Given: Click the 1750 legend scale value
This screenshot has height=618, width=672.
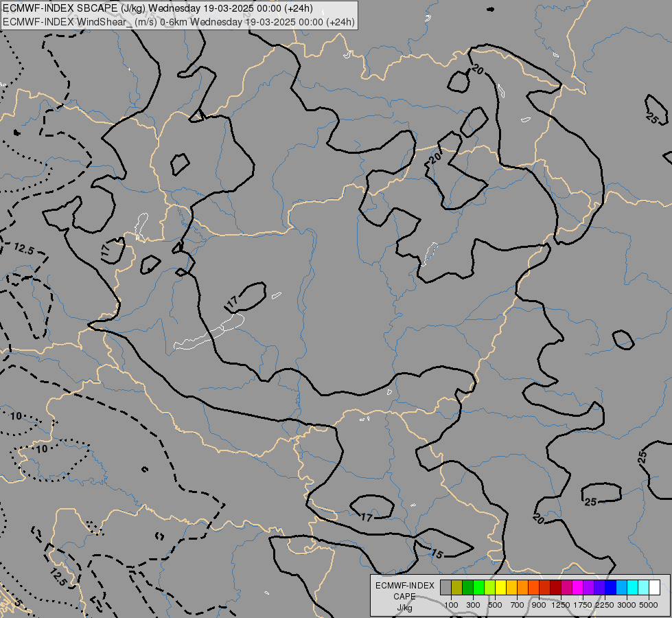Looking at the screenshot, I should tap(583, 605).
